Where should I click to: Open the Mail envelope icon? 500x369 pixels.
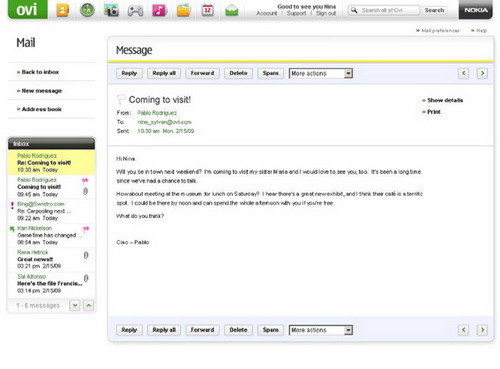click(x=232, y=11)
